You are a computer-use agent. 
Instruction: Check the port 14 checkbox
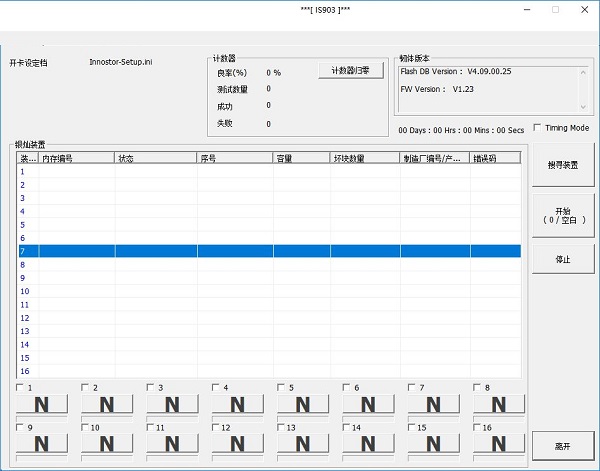[x=346, y=427]
